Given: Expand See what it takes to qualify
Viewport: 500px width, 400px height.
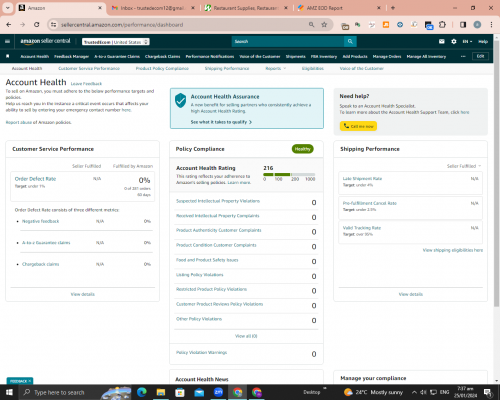Looking at the screenshot, I should tap(221, 122).
